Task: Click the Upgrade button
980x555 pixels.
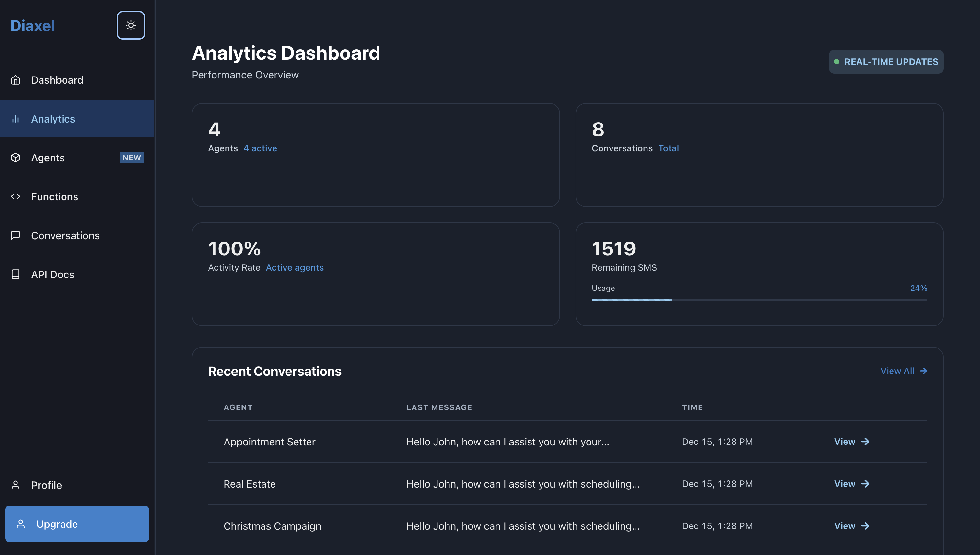Action: 77,524
